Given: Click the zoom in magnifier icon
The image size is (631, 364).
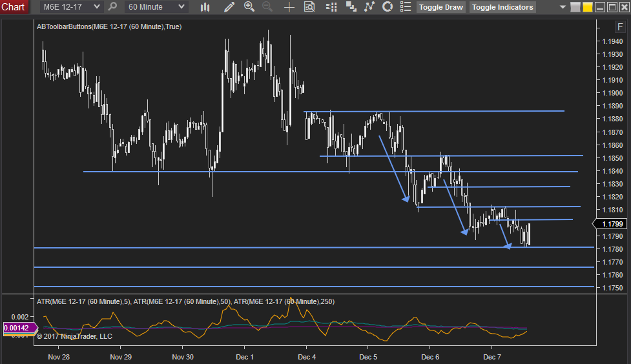Looking at the screenshot, I should click(x=249, y=6).
